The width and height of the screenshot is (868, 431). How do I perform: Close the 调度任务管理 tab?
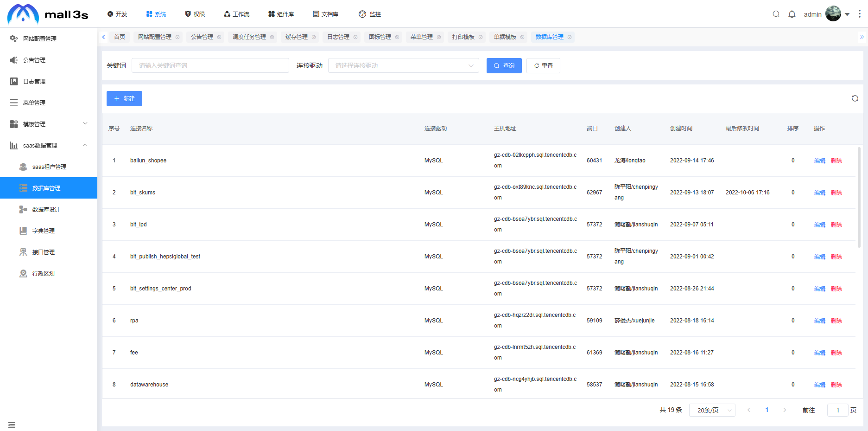pos(272,37)
